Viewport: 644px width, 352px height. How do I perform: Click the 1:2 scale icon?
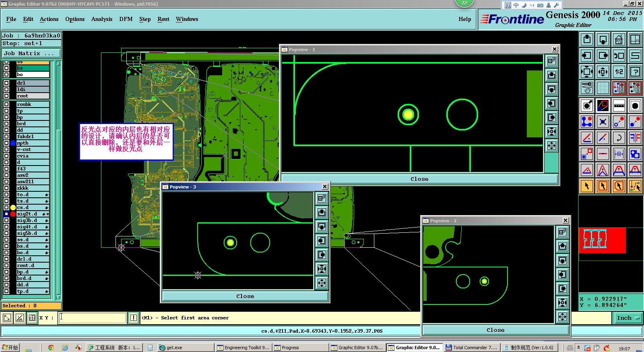(x=619, y=72)
